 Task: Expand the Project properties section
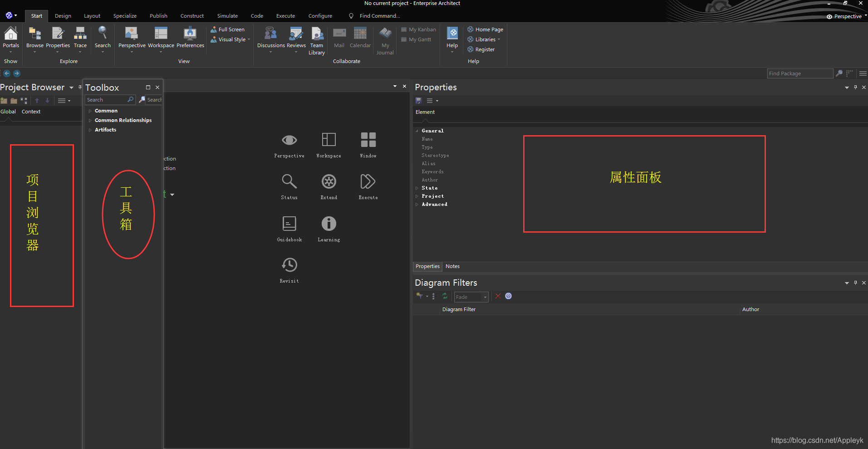417,196
